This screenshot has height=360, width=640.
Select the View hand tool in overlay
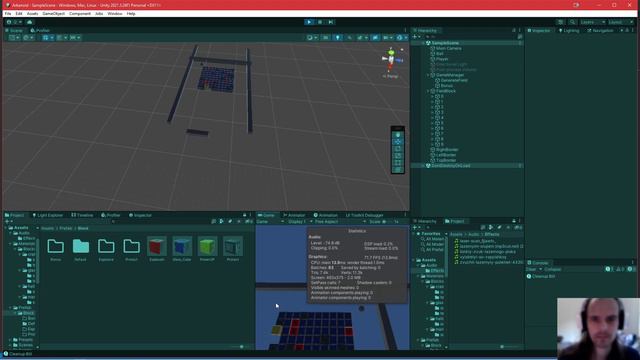point(398,135)
